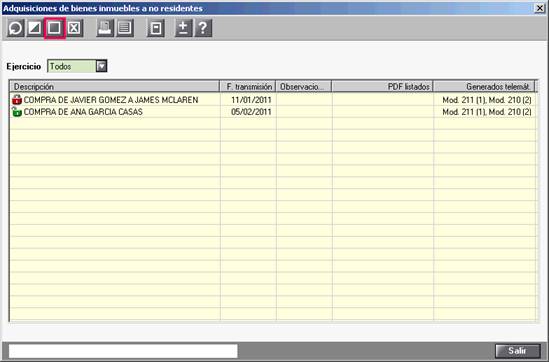Image resolution: width=549 pixels, height=362 pixels.
Task: Click the white text field at bottom
Action: 123,351
